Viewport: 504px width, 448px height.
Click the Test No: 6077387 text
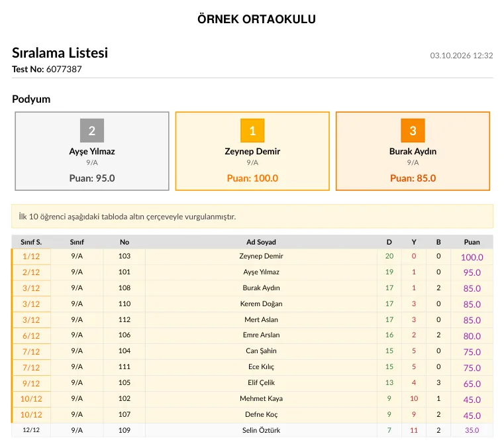tap(47, 69)
